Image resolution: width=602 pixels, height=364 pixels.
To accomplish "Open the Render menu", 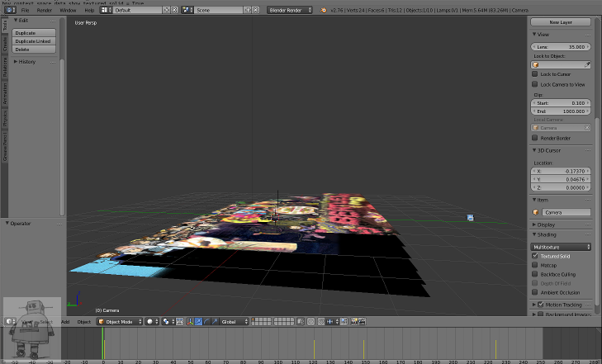I will 44,10.
